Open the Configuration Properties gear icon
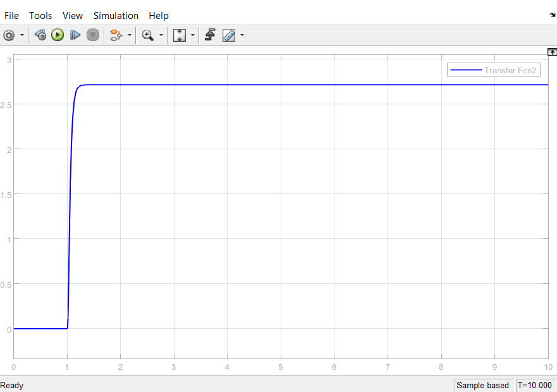This screenshot has width=557, height=392. pyautogui.click(x=9, y=35)
